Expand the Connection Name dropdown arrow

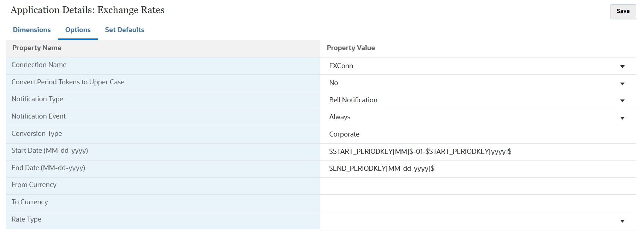click(622, 66)
